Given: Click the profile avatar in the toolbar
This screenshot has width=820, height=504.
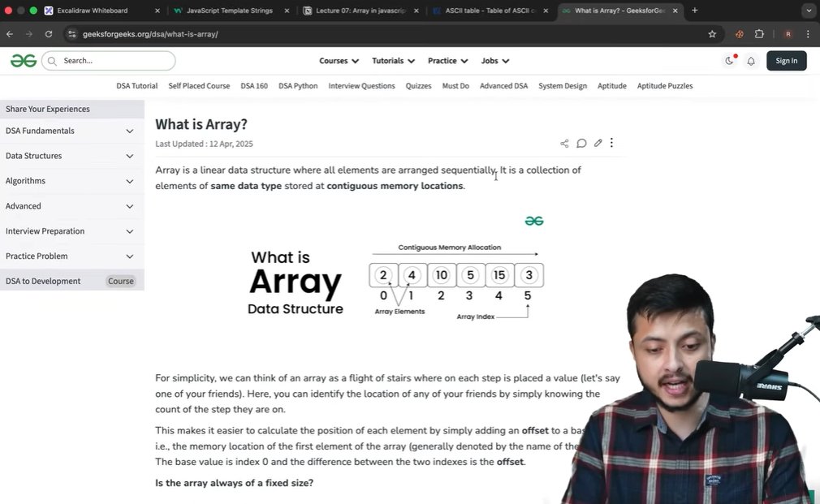Looking at the screenshot, I should 788,34.
